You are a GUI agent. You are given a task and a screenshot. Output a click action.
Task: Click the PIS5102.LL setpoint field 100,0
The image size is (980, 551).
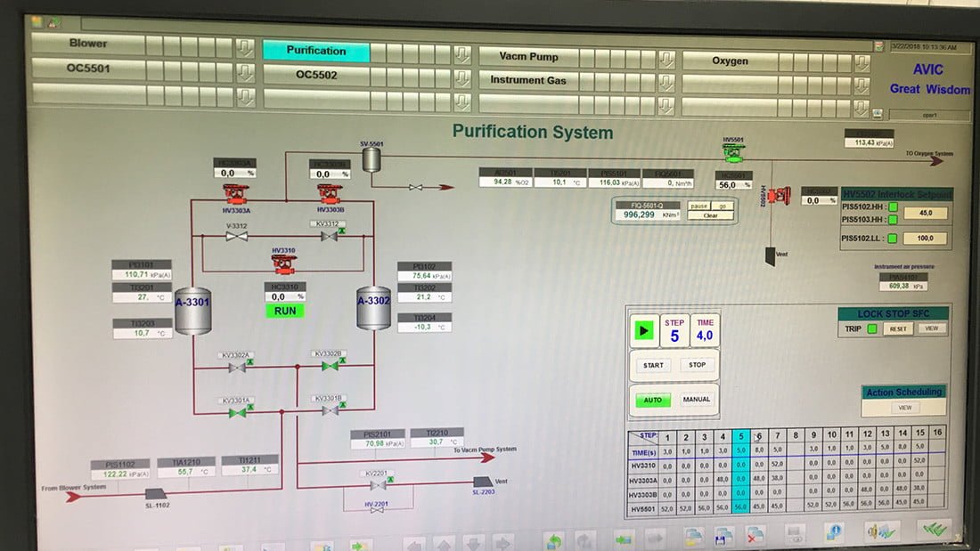(x=925, y=239)
